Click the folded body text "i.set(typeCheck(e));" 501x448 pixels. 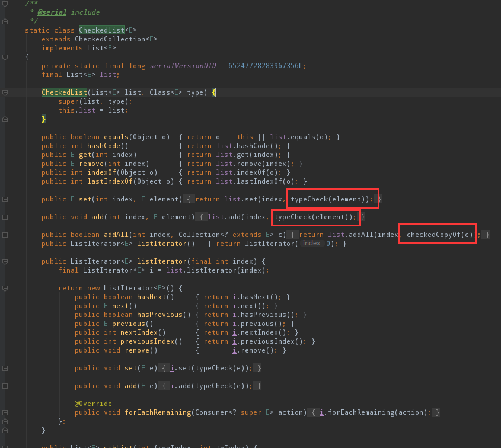tap(212, 368)
